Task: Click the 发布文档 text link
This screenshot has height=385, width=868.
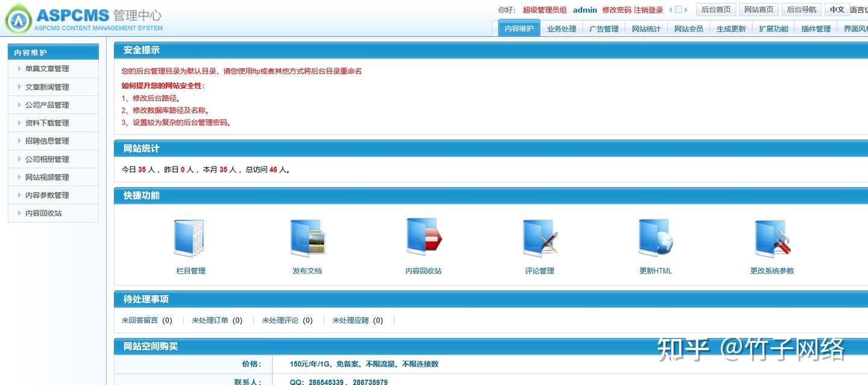Action: (307, 271)
